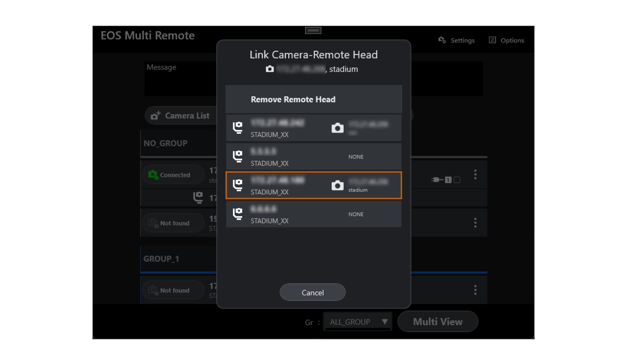Screen dimensions: 630x364
Task: Click the remote head icon below the Connected camera
Action: point(198,197)
